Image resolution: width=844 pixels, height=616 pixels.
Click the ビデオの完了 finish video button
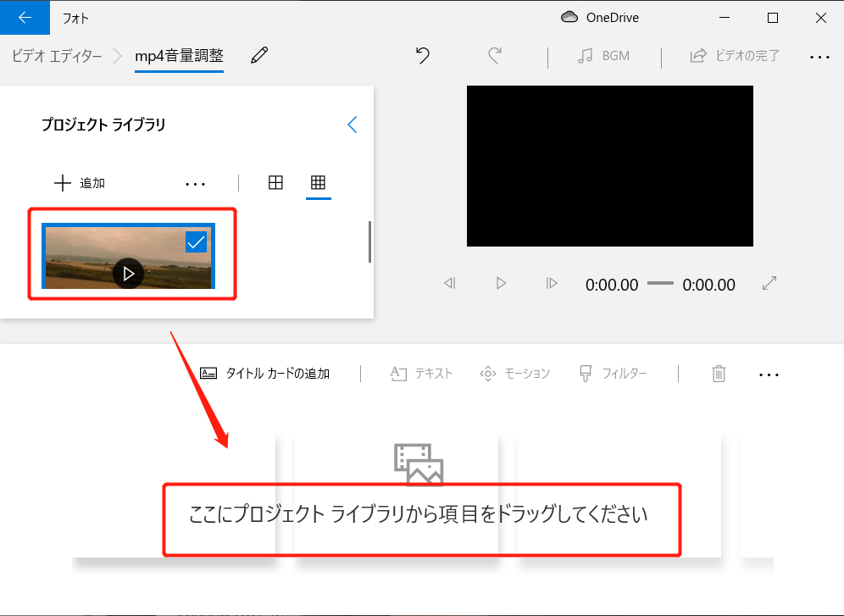(x=735, y=55)
